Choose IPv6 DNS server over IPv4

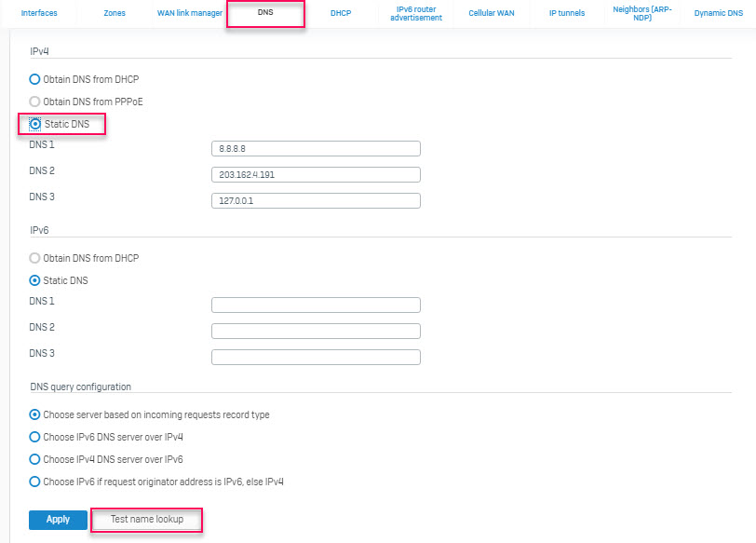(x=34, y=437)
